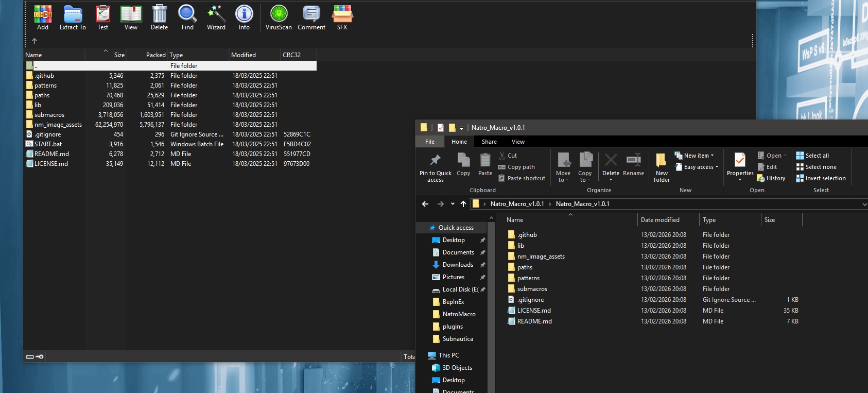This screenshot has width=868, height=393.
Task: Select START.bat in the archive list
Action: click(x=48, y=144)
